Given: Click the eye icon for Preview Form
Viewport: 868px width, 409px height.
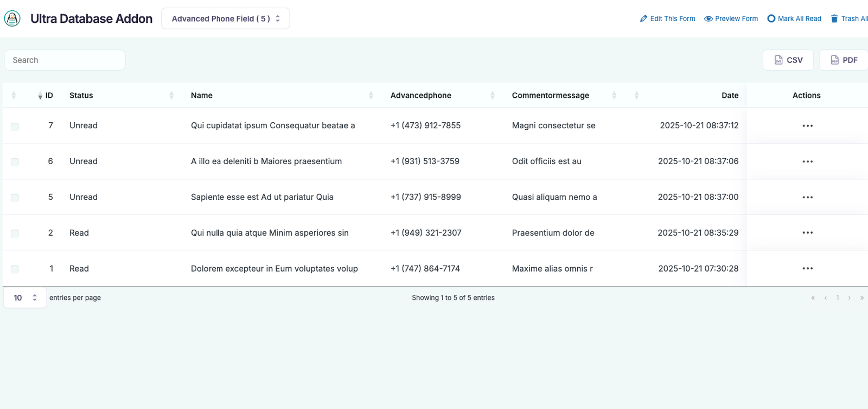Looking at the screenshot, I should [x=708, y=18].
